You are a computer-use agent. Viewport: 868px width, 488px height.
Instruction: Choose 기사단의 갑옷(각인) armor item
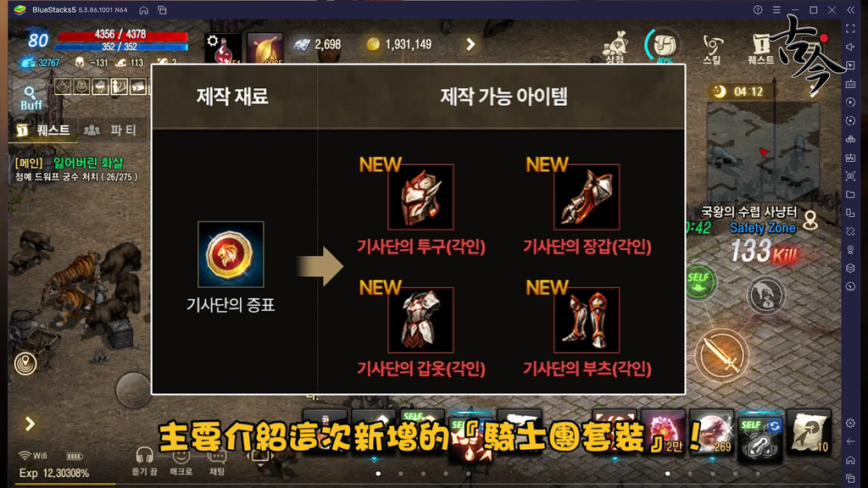pos(420,319)
